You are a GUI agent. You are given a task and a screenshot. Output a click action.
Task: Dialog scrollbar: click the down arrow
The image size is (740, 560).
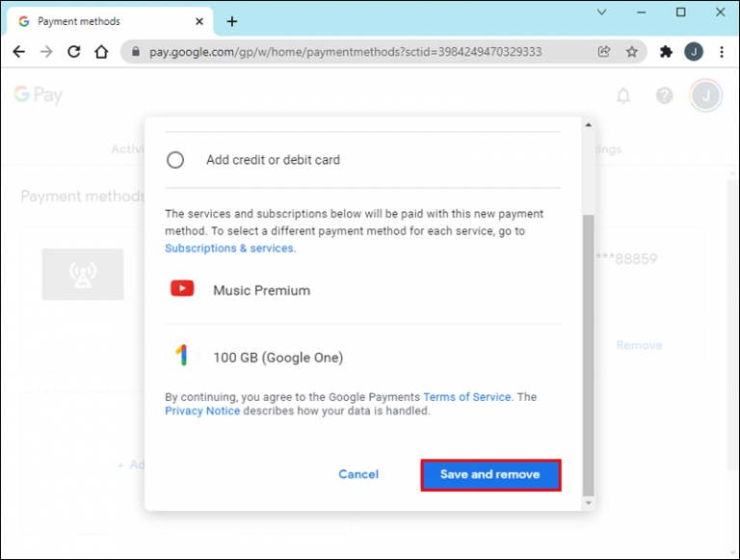tap(588, 503)
